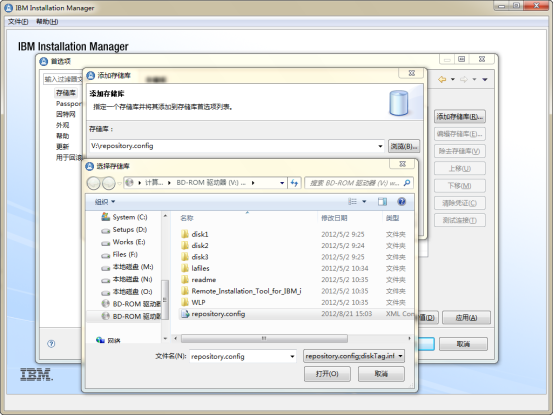Open the 帮助(H) menu
Viewport: 553px width, 415px height.
click(47, 22)
